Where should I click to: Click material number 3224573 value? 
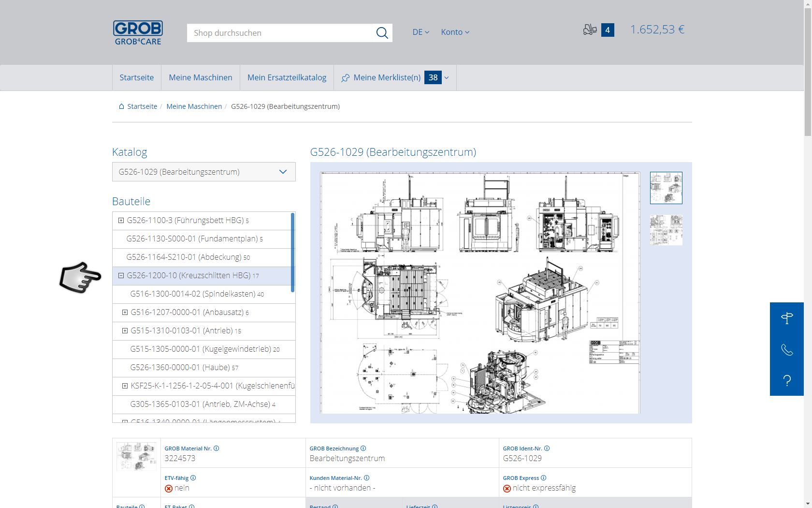tap(180, 458)
